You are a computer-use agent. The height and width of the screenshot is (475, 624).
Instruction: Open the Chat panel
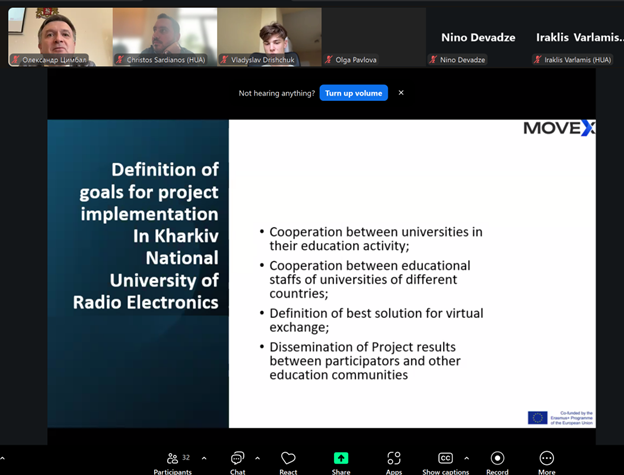coord(237,459)
